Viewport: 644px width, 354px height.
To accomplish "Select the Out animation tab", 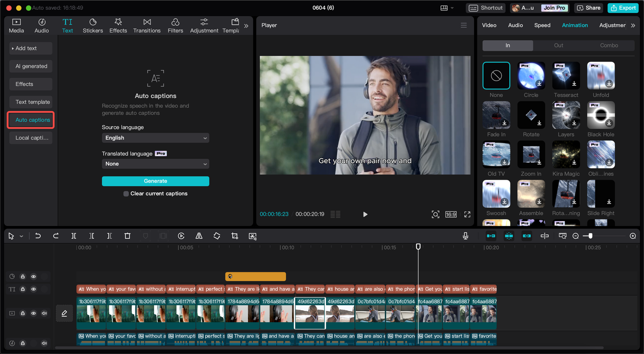I will (x=558, y=45).
